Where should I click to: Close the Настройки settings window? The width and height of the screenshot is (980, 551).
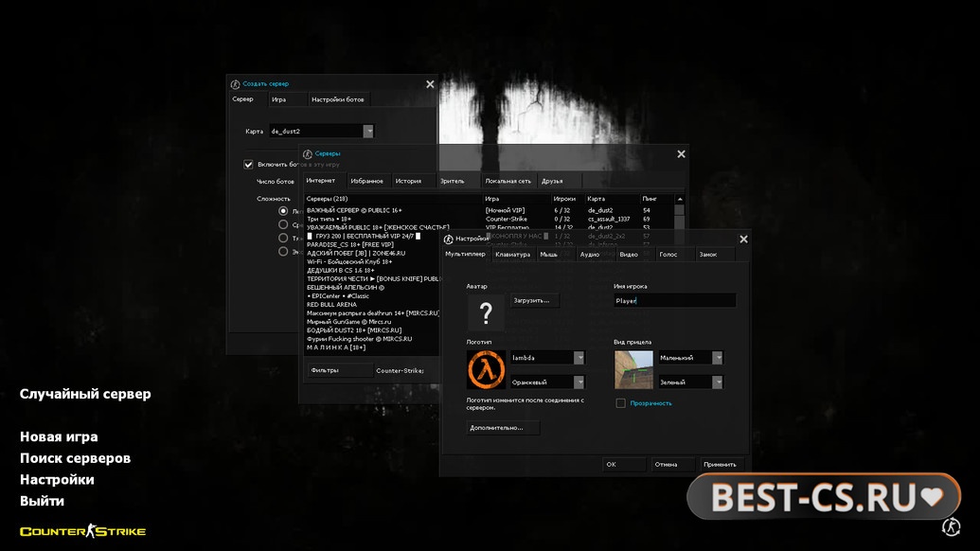click(743, 240)
